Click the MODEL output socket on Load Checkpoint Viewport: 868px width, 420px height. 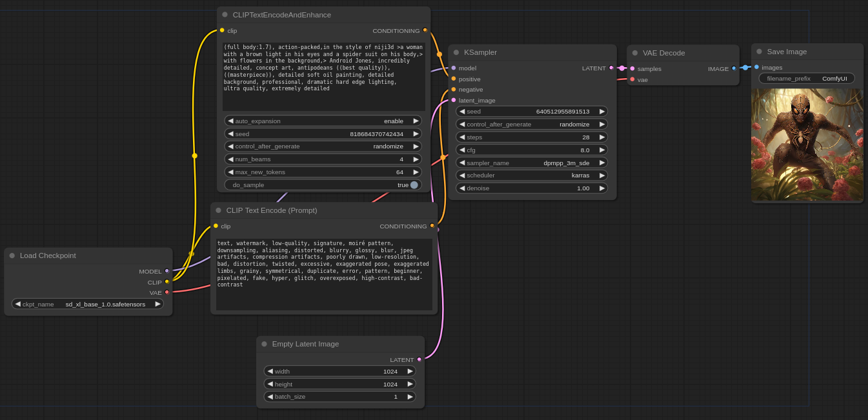167,271
